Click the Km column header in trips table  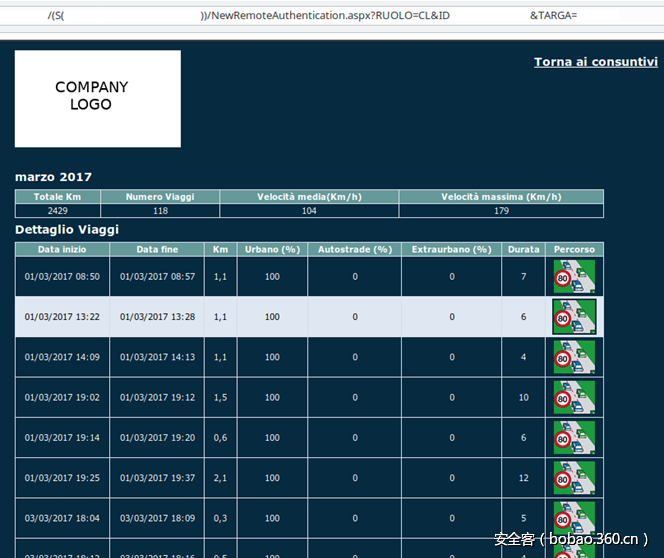[x=220, y=249]
